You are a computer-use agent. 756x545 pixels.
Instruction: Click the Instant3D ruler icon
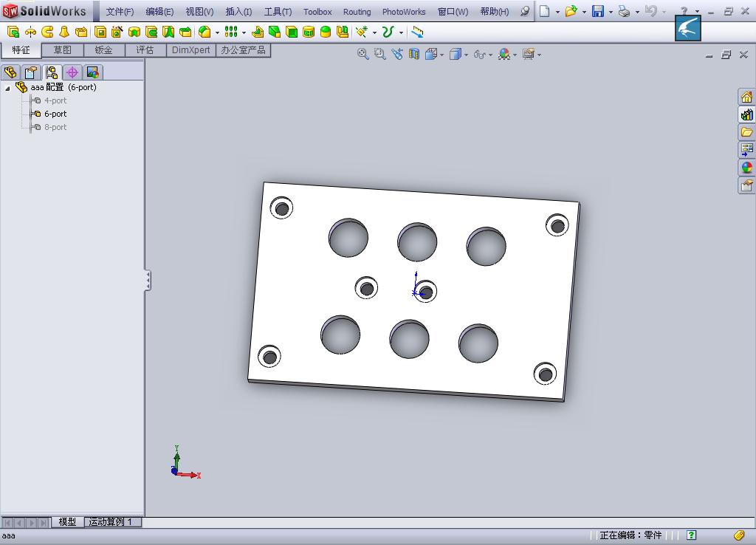click(418, 32)
